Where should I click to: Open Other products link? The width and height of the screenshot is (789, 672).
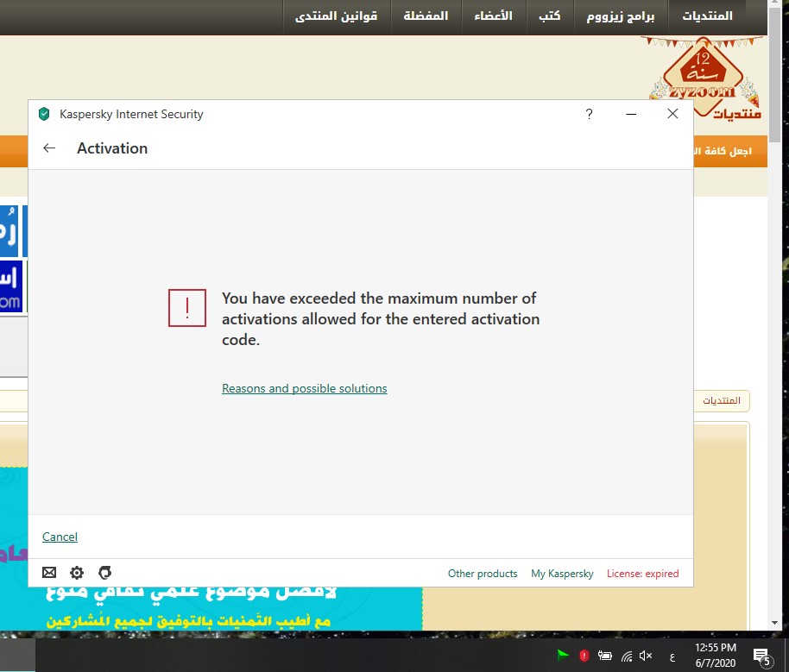483,574
